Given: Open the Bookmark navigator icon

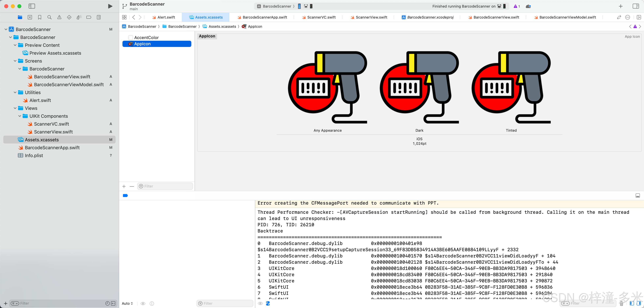Looking at the screenshot, I should 40,17.
